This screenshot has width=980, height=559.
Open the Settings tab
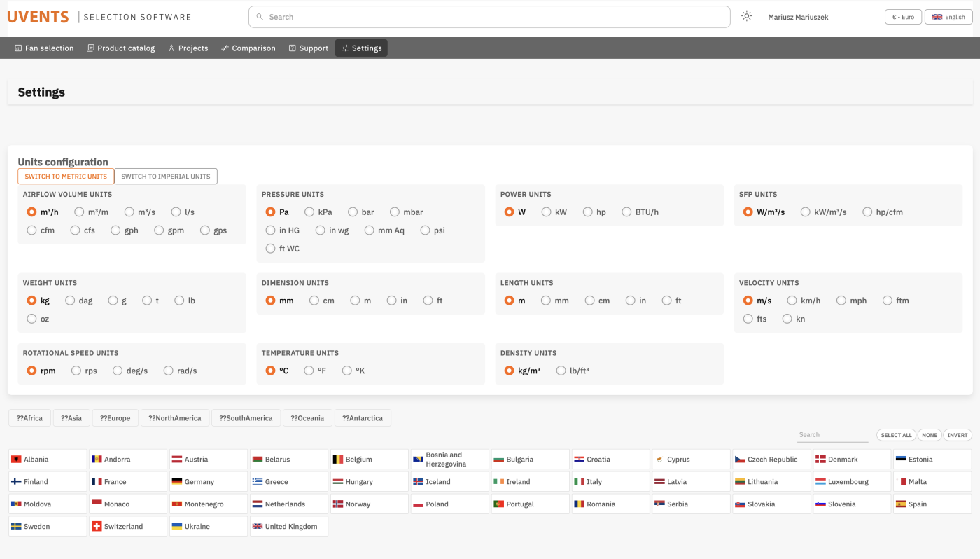361,48
